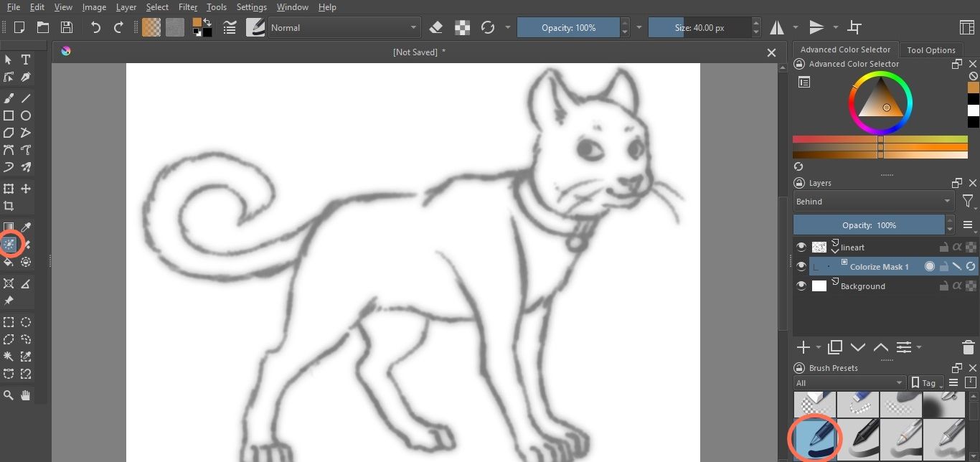The image size is (980, 462).
Task: Open the brush preset chooser
Action: tap(255, 27)
